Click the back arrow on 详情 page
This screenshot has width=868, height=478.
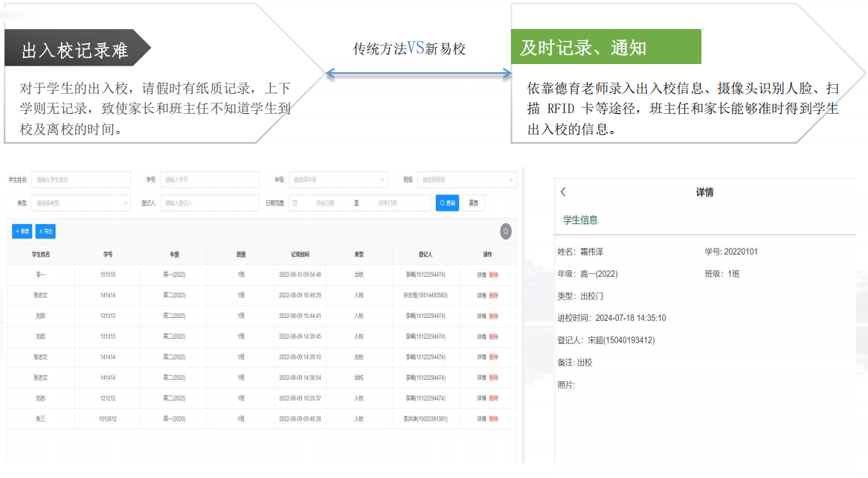(x=563, y=192)
